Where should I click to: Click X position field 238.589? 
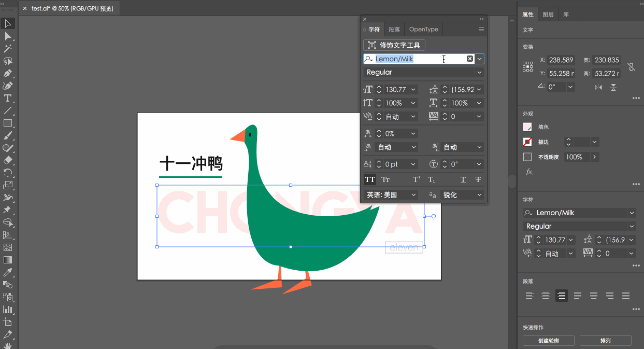pyautogui.click(x=562, y=60)
